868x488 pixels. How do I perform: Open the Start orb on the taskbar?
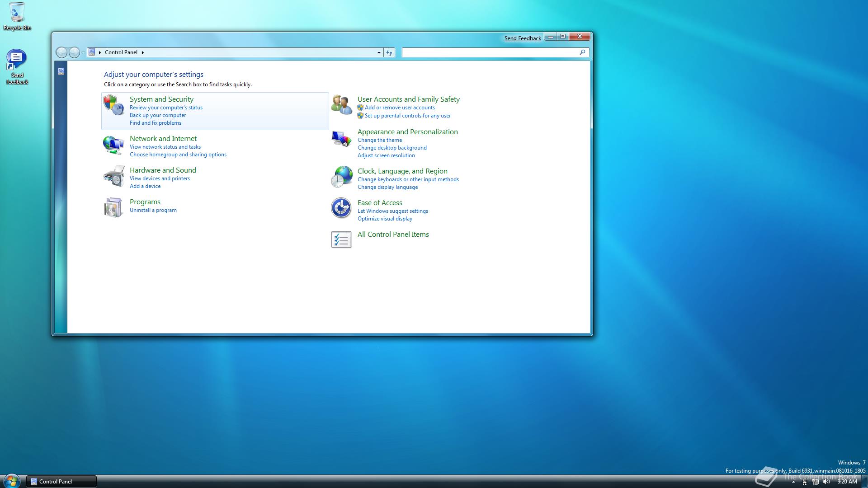(12, 481)
